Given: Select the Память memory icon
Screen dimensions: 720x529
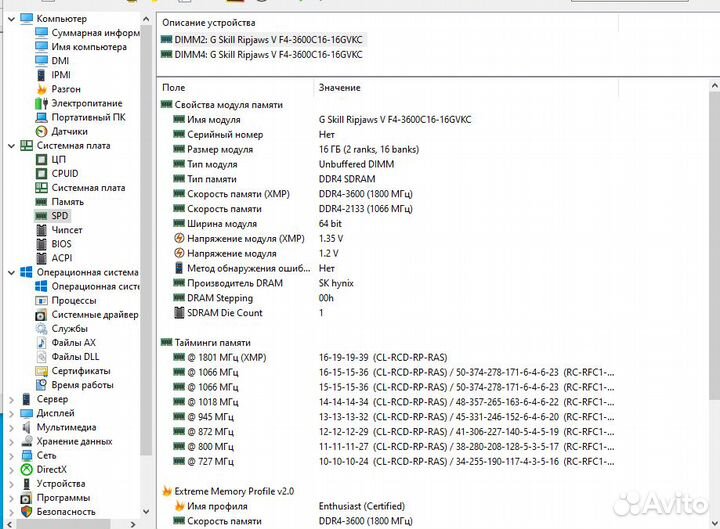Looking at the screenshot, I should 41,202.
